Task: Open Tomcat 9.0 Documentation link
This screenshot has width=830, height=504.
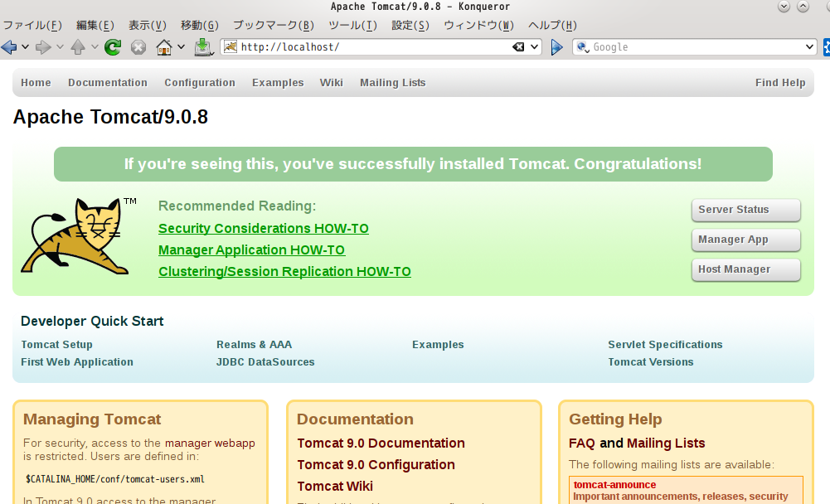Action: pos(381,443)
